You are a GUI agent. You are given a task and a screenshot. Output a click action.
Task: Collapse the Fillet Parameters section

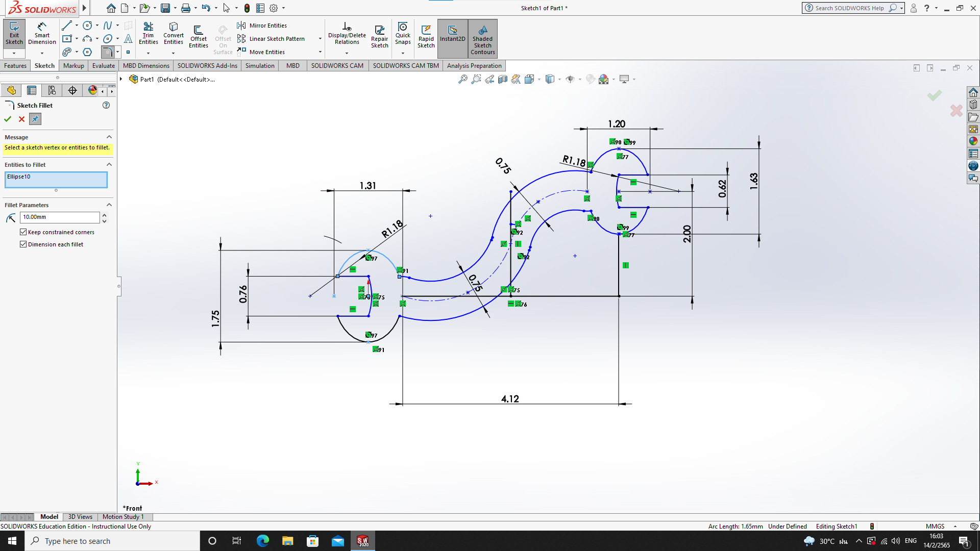[x=109, y=205]
